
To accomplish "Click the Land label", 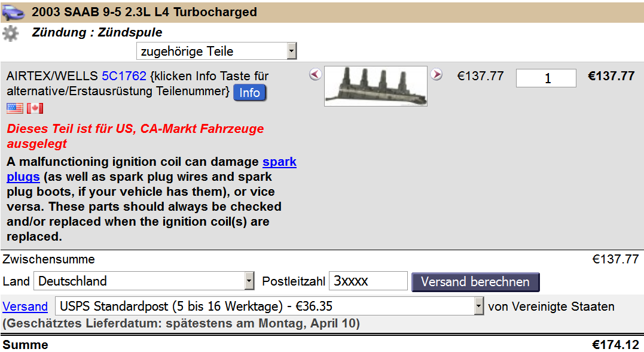I will tap(16, 281).
